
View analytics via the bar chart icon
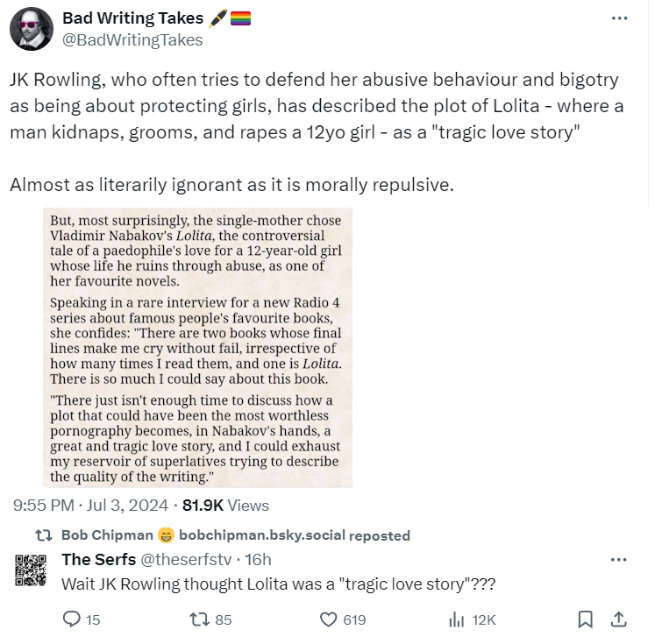tap(456, 619)
